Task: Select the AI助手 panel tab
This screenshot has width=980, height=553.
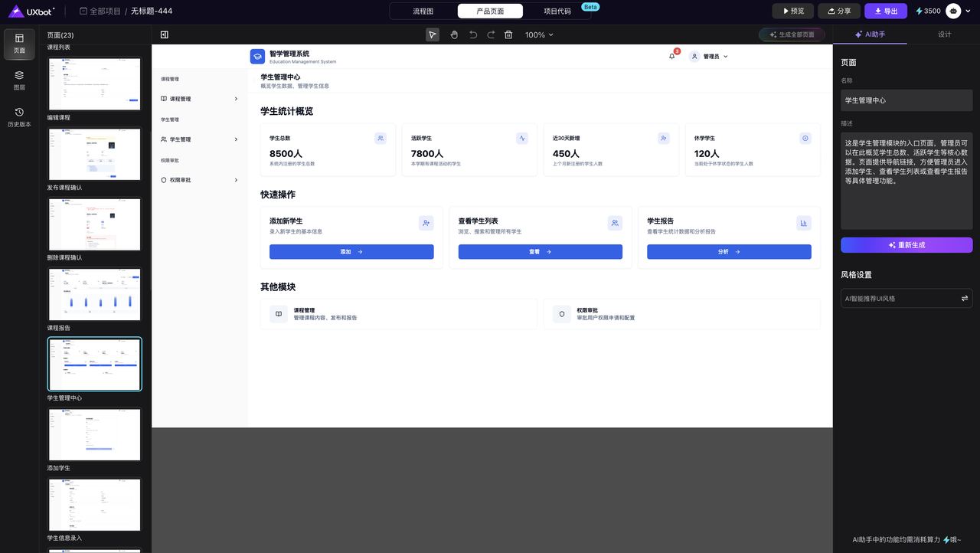Action: (x=870, y=34)
